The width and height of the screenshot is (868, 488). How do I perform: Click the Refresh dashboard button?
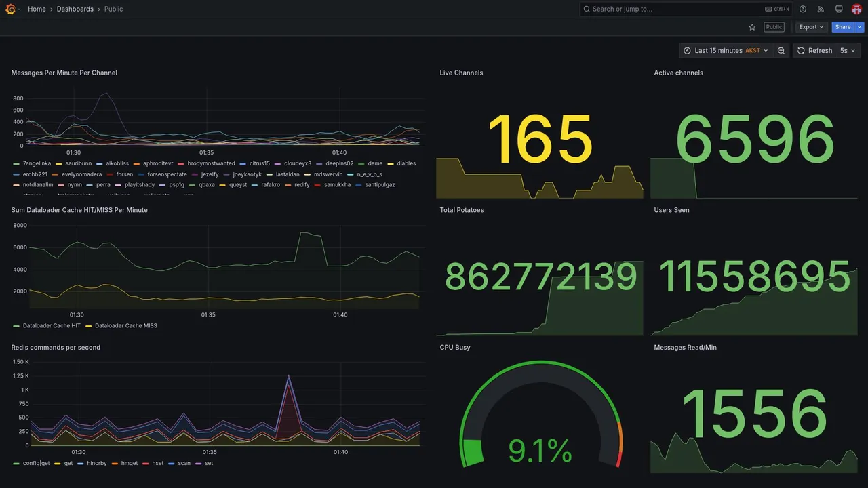814,51
